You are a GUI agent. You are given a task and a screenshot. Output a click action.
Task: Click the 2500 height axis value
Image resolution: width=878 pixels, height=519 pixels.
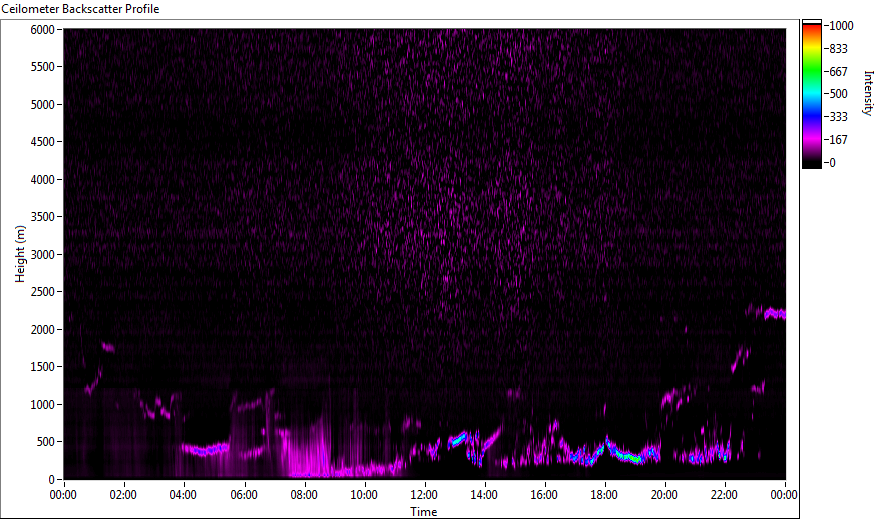point(43,292)
